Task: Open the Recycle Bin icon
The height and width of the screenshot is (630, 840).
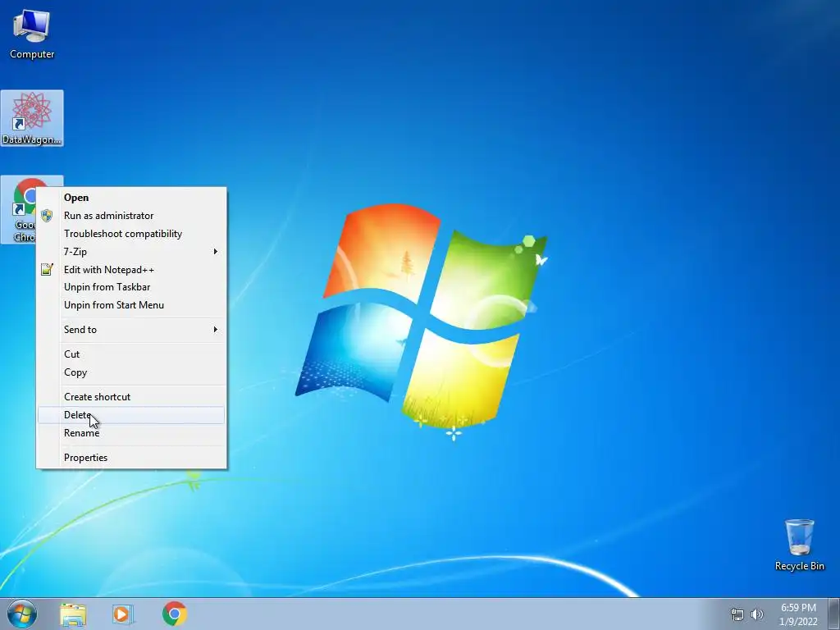Action: pos(799,545)
